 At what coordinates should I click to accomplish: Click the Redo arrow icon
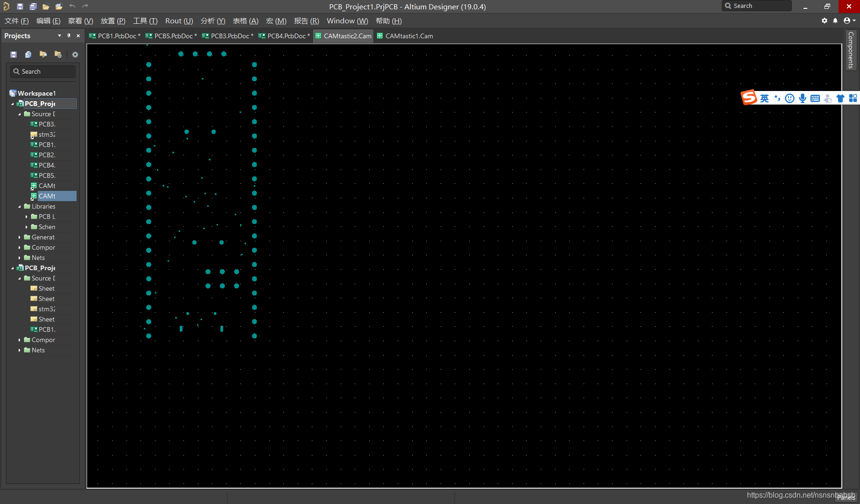85,6
